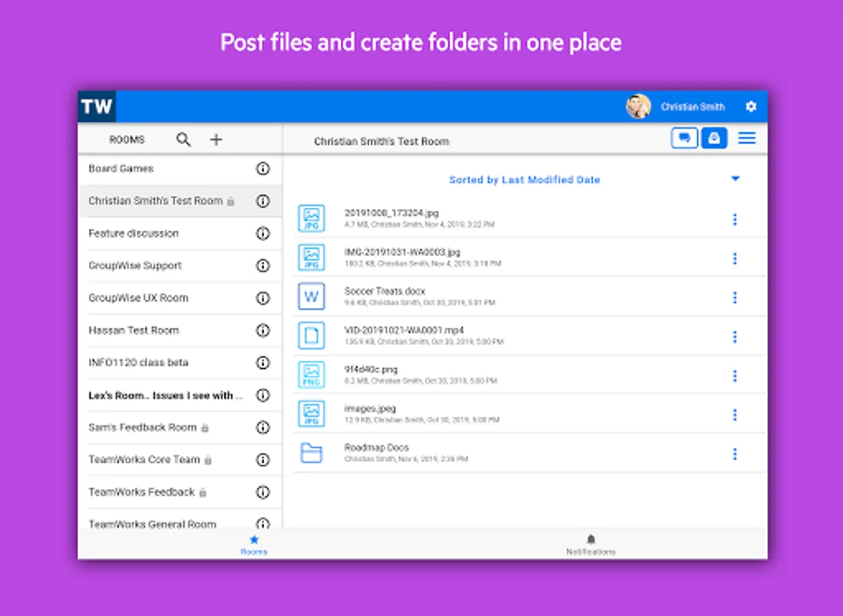Open info icon for Board Games room

(263, 169)
